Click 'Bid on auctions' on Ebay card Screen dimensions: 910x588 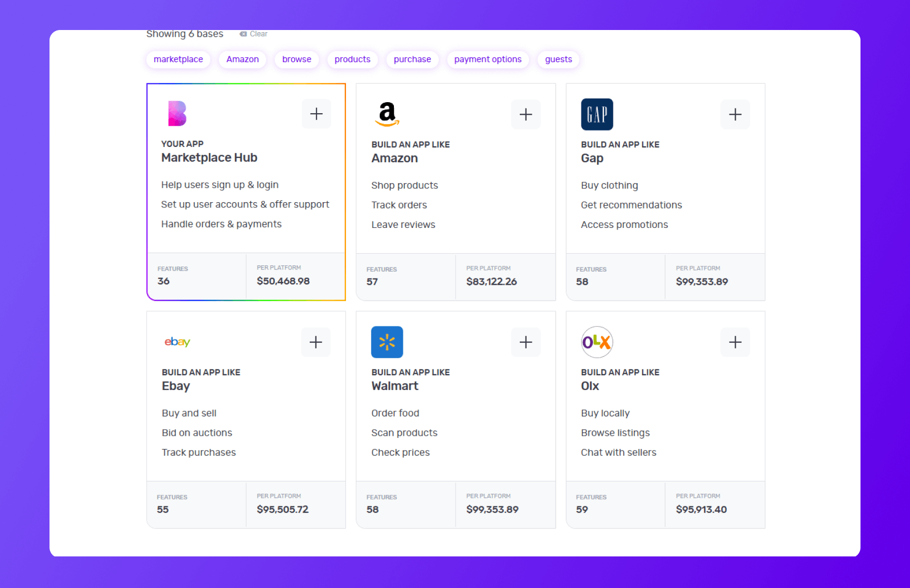tap(196, 433)
